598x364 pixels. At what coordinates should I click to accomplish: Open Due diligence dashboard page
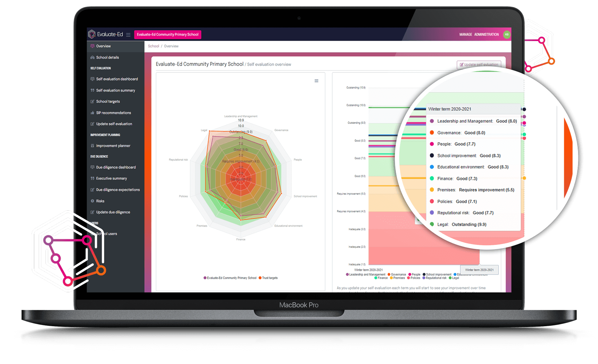[x=116, y=167]
